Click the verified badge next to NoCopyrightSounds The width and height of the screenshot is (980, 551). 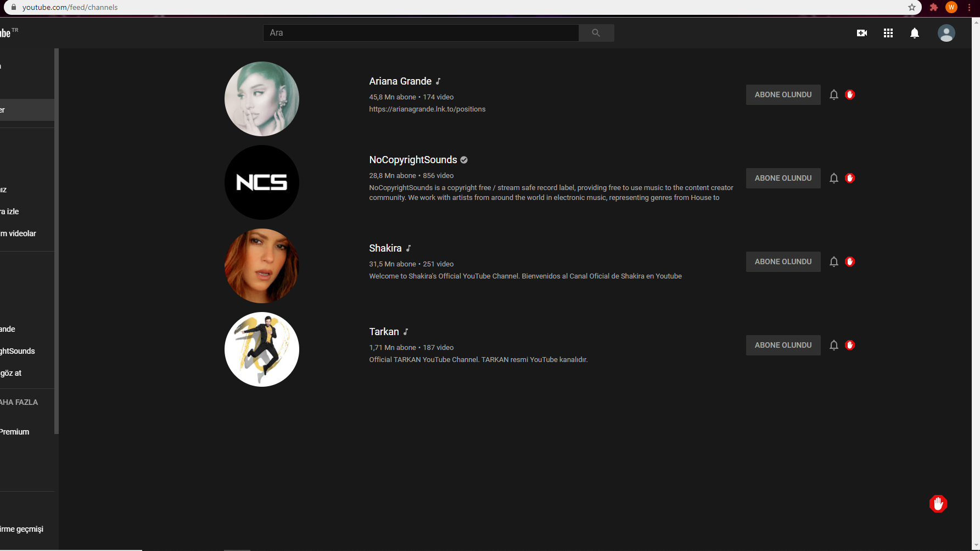click(464, 160)
